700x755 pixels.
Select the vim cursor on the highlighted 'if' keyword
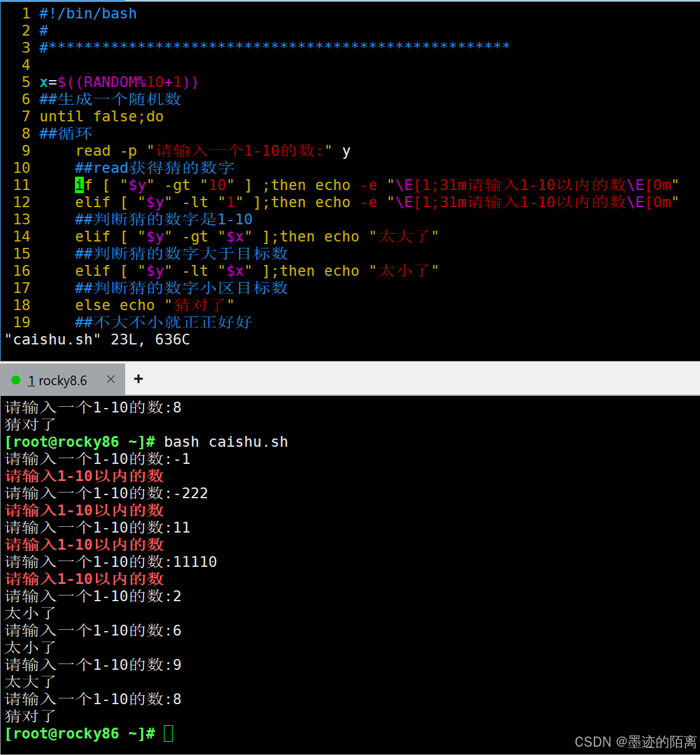79,184
